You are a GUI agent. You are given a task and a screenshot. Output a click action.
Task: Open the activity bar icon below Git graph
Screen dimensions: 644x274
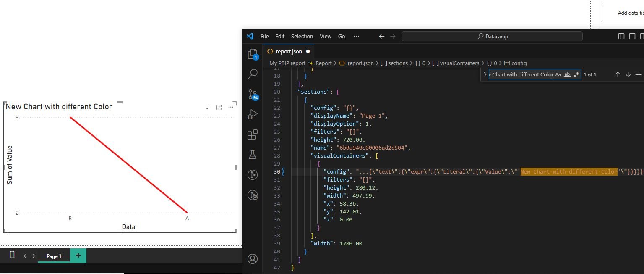253,195
